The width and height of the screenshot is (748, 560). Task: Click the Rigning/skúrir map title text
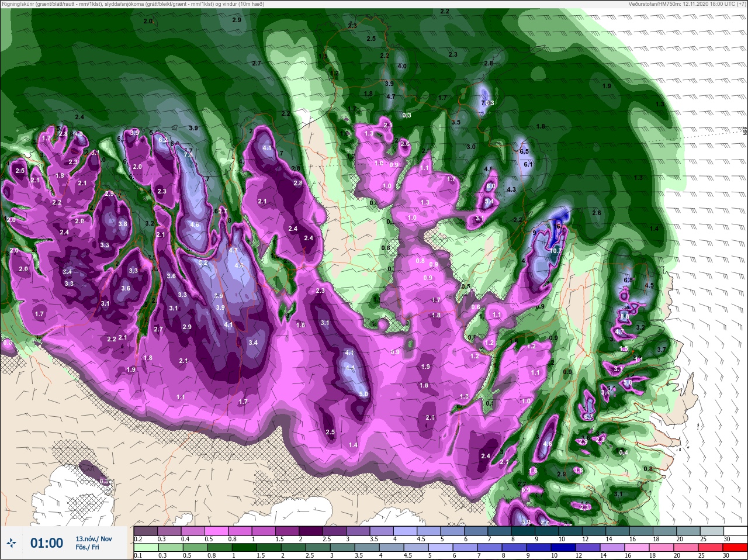click(x=132, y=4)
